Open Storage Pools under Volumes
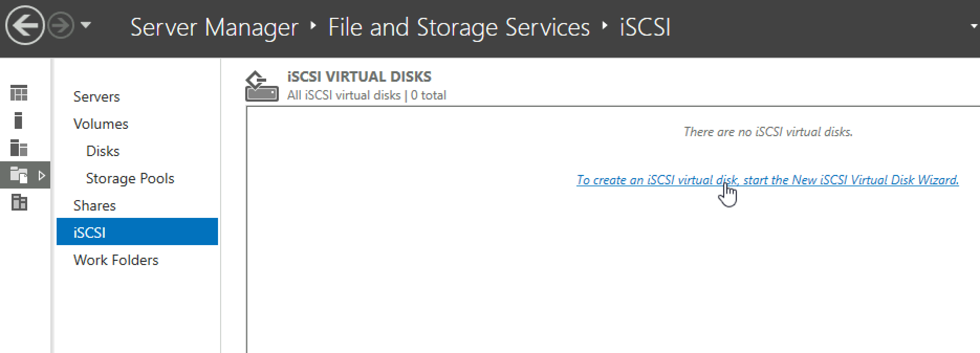Viewport: 980px width, 353px height. pyautogui.click(x=130, y=178)
